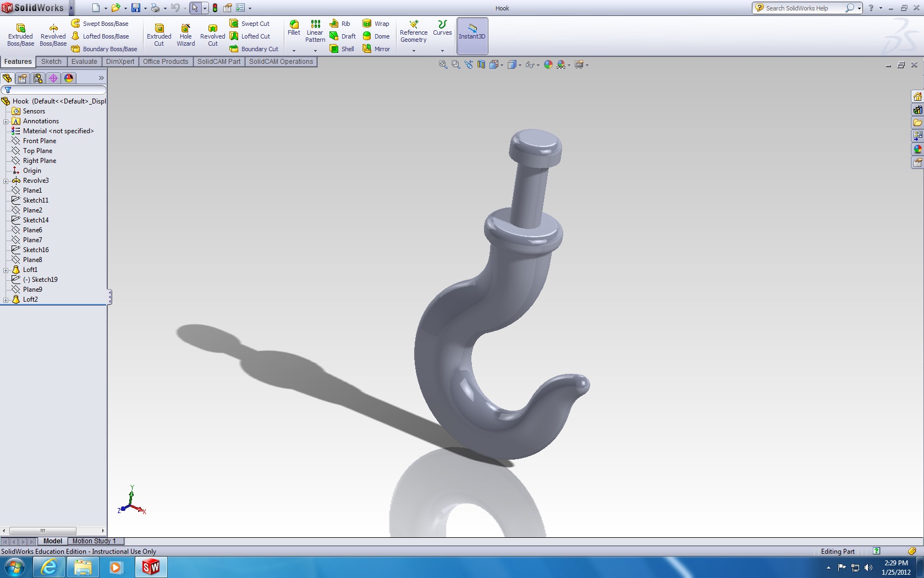Expand the manager pane tabs chevron
Image resolution: width=924 pixels, height=578 pixels.
click(101, 78)
